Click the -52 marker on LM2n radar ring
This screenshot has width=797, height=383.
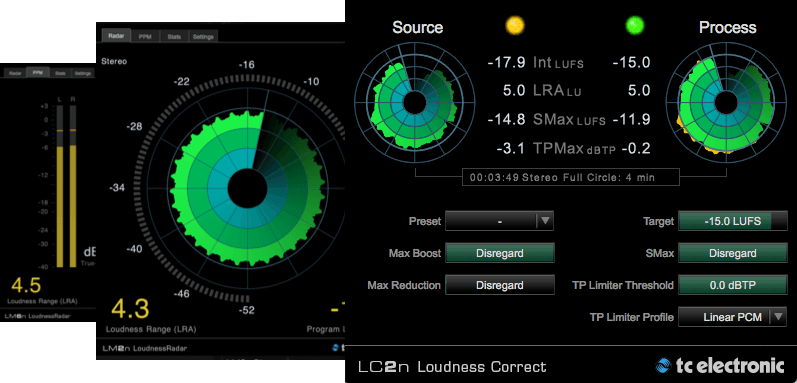247,311
